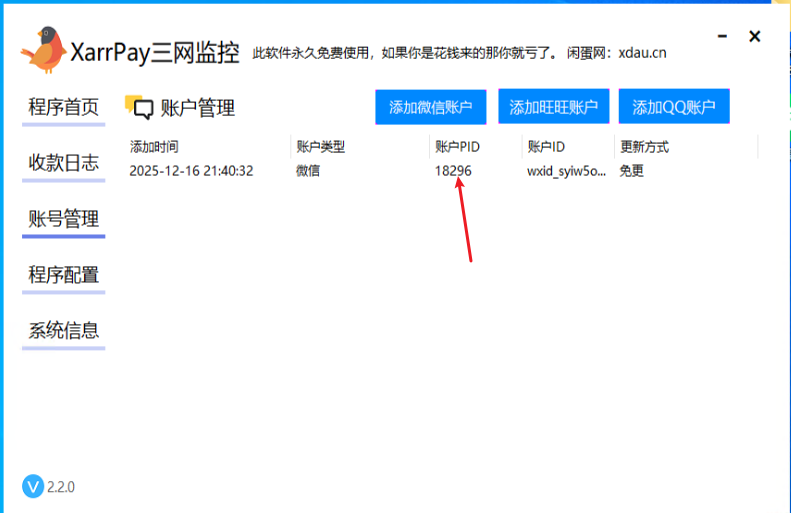Click the XarrPay bird logo

pos(43,49)
